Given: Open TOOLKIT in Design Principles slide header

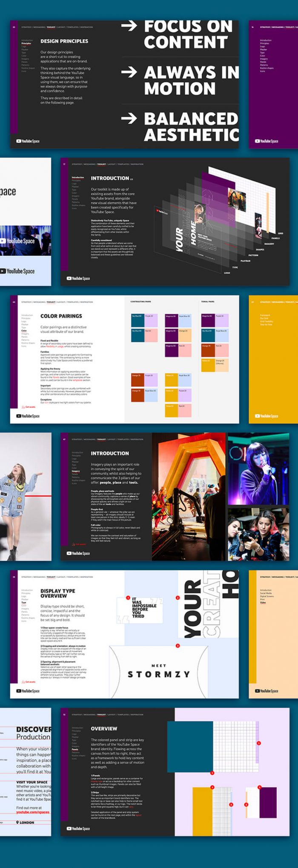Looking at the screenshot, I should [x=51, y=27].
